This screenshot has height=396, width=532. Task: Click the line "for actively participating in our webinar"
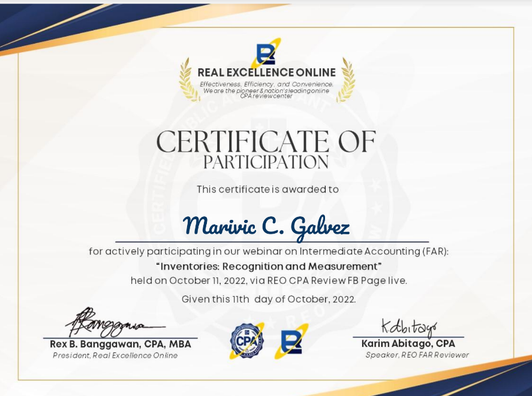coord(269,252)
